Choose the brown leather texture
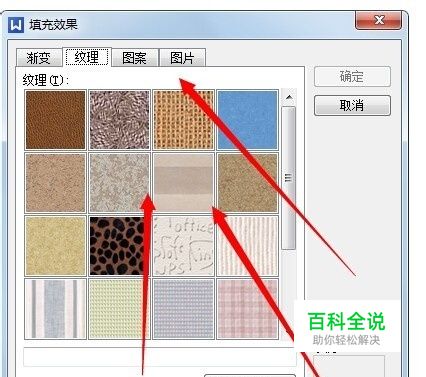Image resolution: width=426 pixels, height=377 pixels. point(55,120)
